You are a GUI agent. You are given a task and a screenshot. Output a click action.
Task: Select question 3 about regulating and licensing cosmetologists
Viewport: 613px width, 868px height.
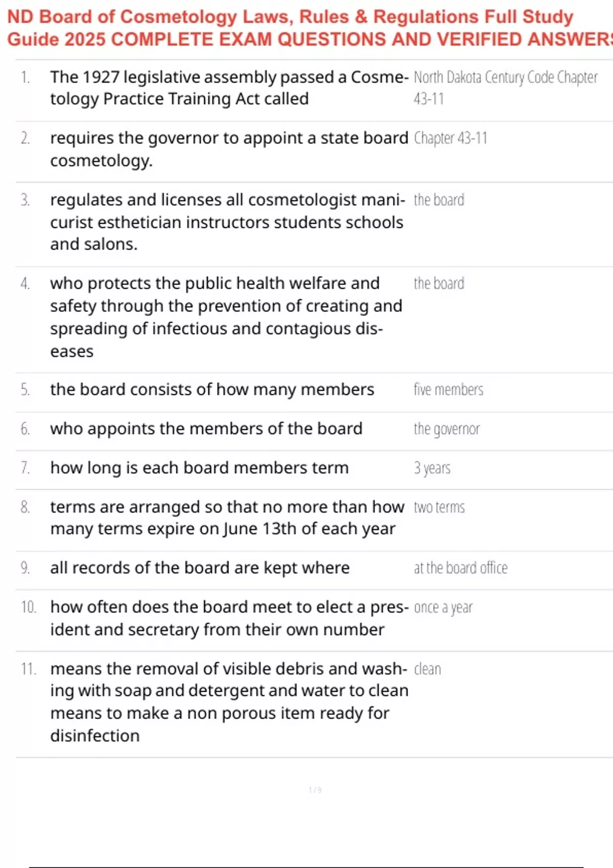pos(228,222)
